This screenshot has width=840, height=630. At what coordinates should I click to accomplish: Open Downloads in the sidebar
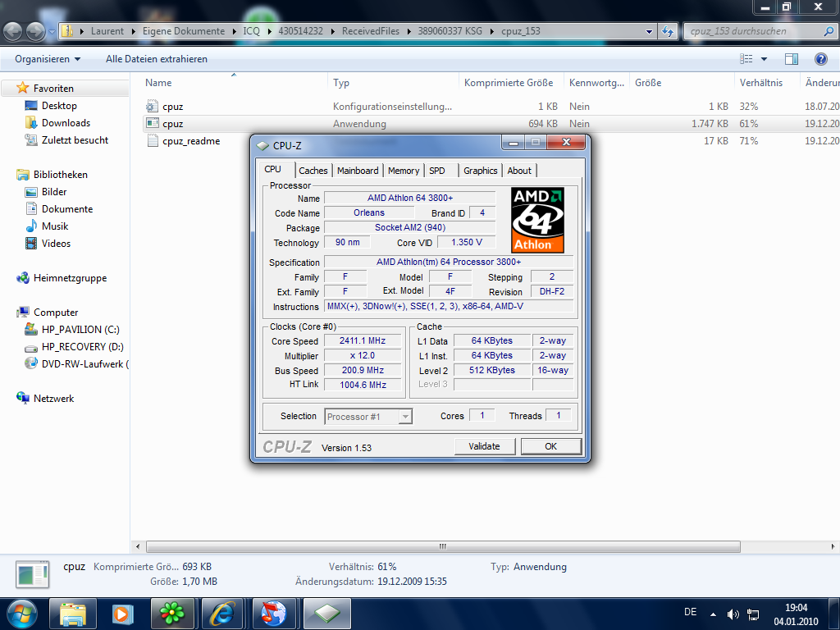[66, 123]
